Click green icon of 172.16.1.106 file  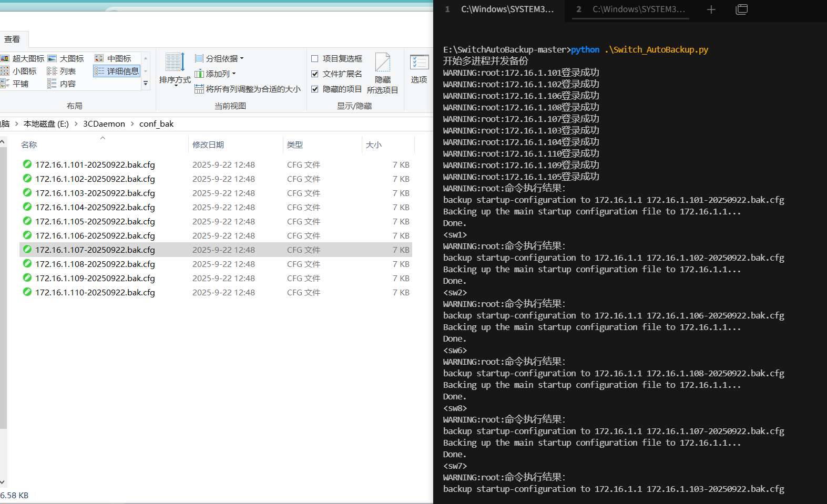click(27, 235)
